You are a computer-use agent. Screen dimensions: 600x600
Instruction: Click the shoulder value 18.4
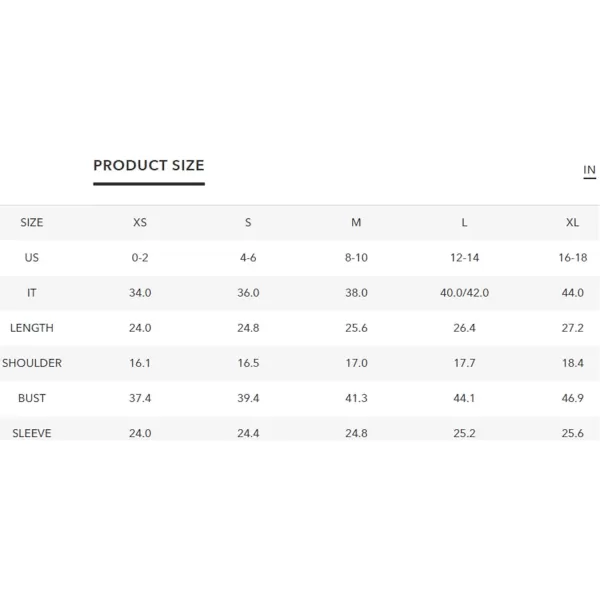pos(573,363)
